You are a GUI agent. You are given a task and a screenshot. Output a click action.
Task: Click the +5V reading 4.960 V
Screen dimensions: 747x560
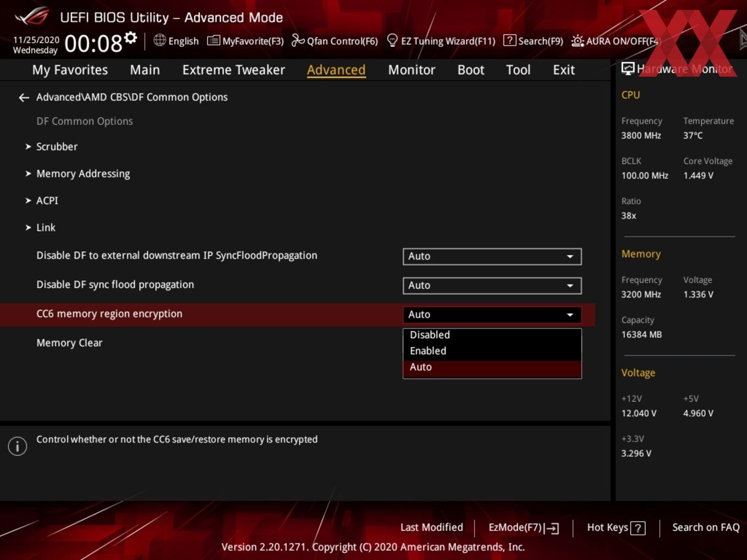click(698, 413)
